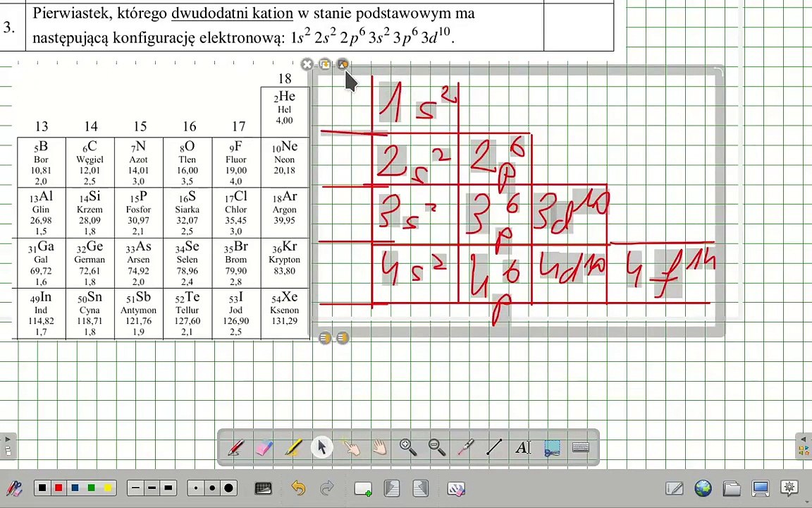Activate the arrow Selector tool
Image resolution: width=812 pixels, height=508 pixels.
pyautogui.click(x=321, y=447)
